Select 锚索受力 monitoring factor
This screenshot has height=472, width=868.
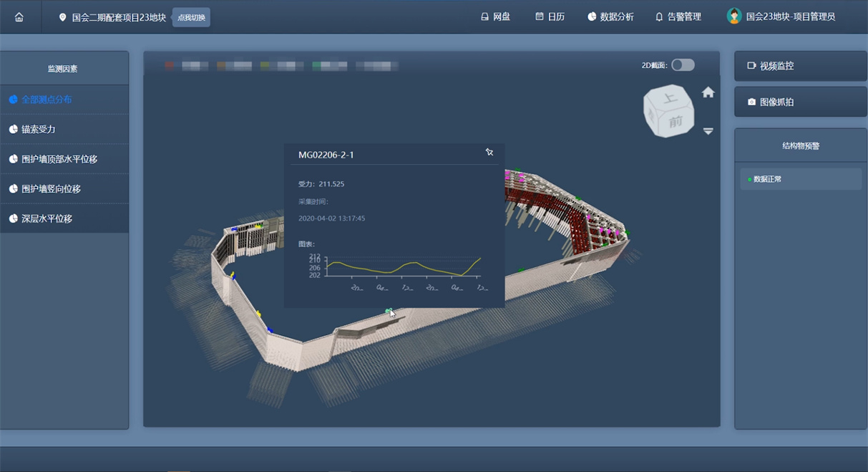pos(39,130)
